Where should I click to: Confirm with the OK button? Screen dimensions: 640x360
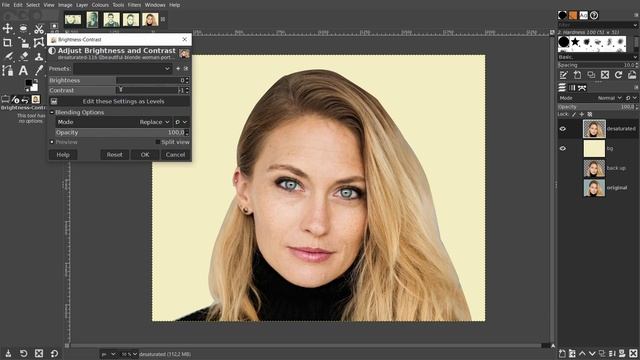(145, 155)
